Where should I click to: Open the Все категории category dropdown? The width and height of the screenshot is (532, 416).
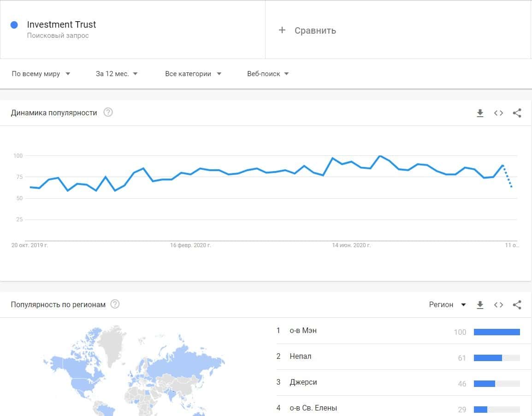pos(193,74)
